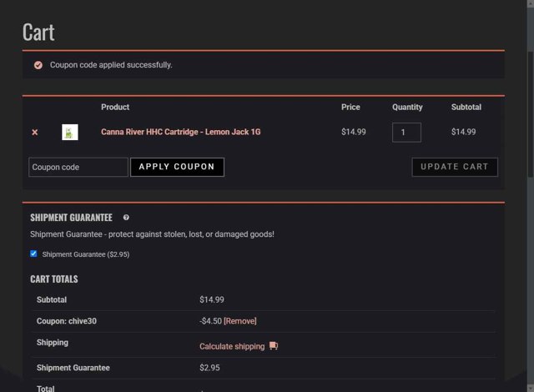Click the Quantity column header
This screenshot has height=392, width=534.
[407, 107]
